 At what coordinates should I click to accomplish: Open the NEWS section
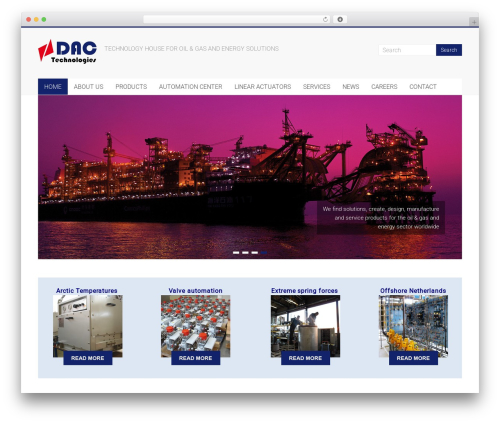(x=351, y=87)
